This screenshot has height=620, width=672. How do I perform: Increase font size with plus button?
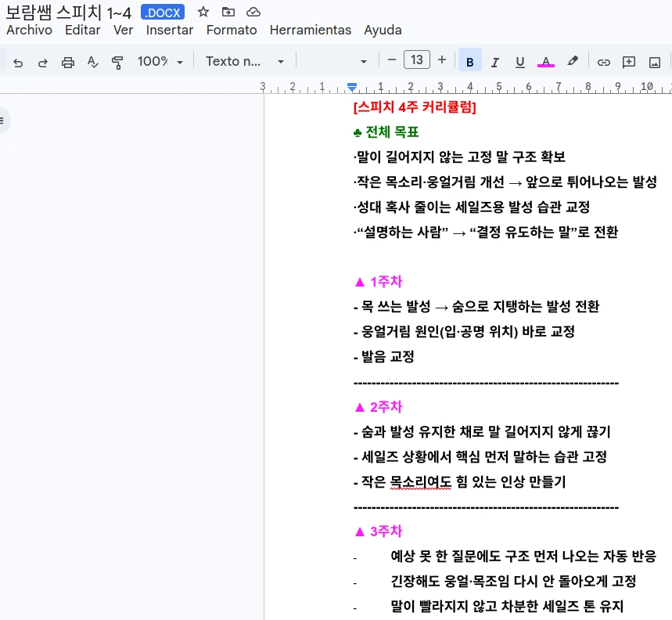pyautogui.click(x=442, y=60)
